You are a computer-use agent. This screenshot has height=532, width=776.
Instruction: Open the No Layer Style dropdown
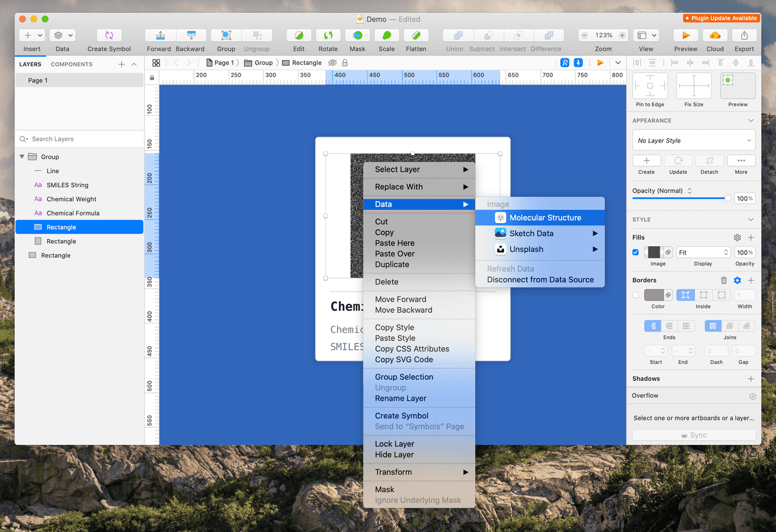[694, 141]
